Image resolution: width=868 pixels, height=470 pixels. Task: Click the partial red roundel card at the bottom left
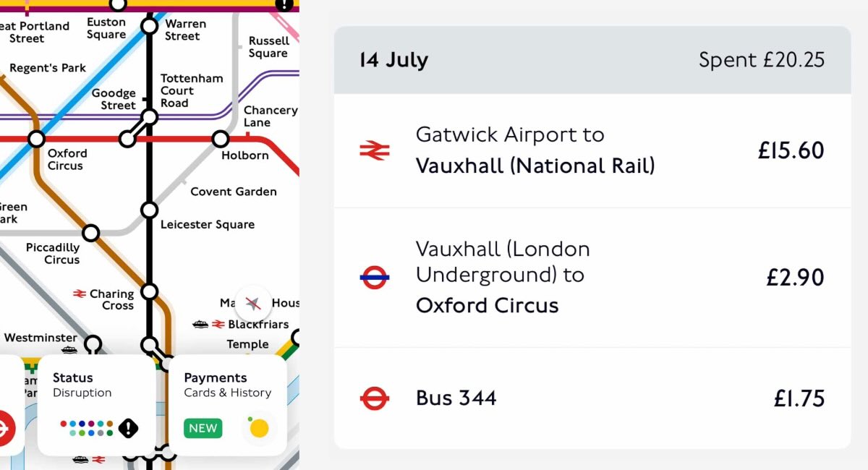coord(6,428)
